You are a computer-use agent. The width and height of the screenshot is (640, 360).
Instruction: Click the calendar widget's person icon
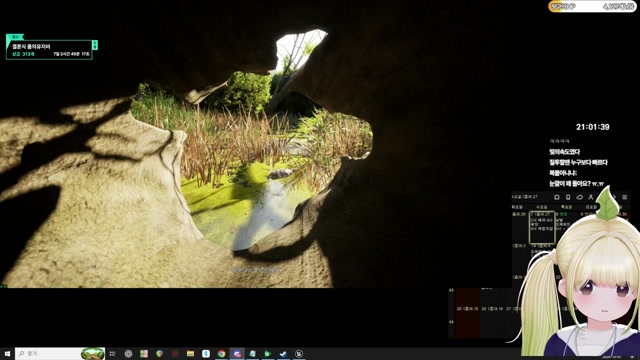(590, 197)
